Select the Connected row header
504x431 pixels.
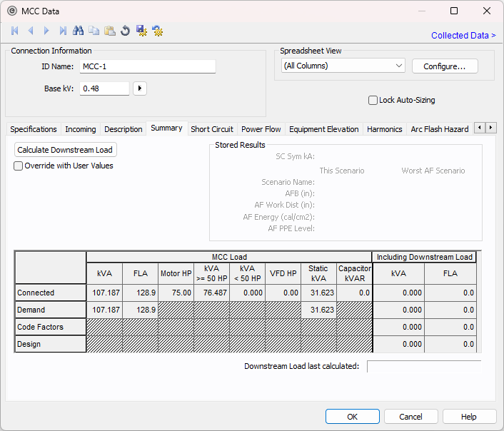point(51,293)
